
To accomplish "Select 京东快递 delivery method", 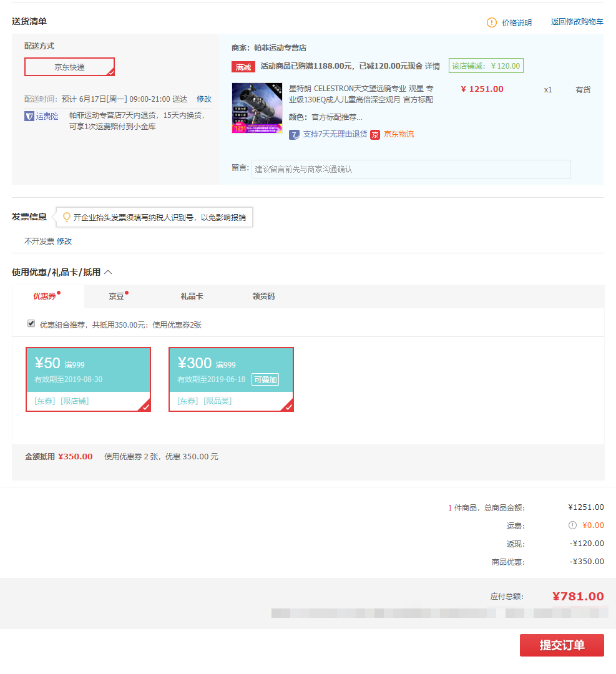I will 70,67.
